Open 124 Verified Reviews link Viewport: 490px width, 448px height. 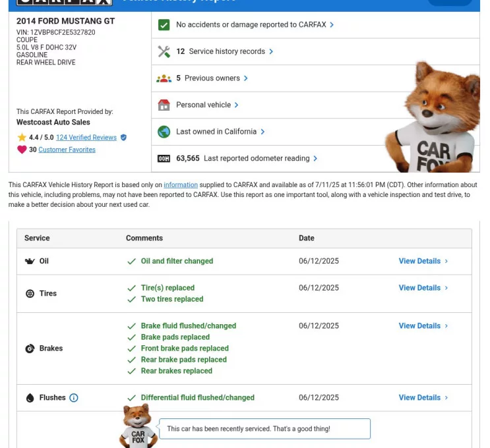click(x=86, y=138)
